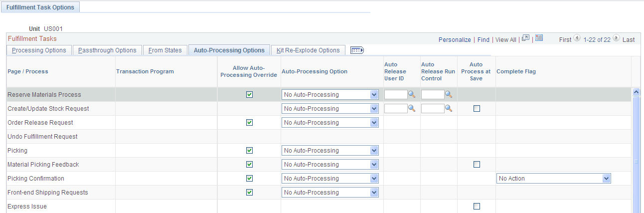Go to next rows with right arrow
The width and height of the screenshot is (644, 213).
click(616, 38)
